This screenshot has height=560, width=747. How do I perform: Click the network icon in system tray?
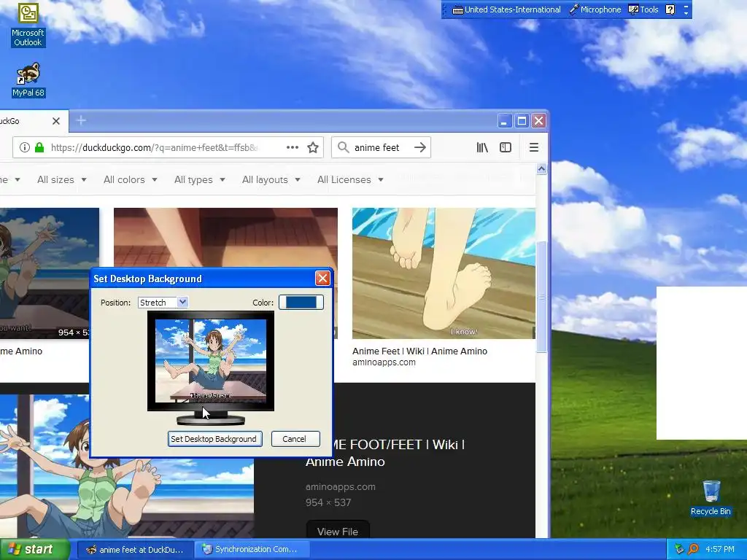(679, 549)
